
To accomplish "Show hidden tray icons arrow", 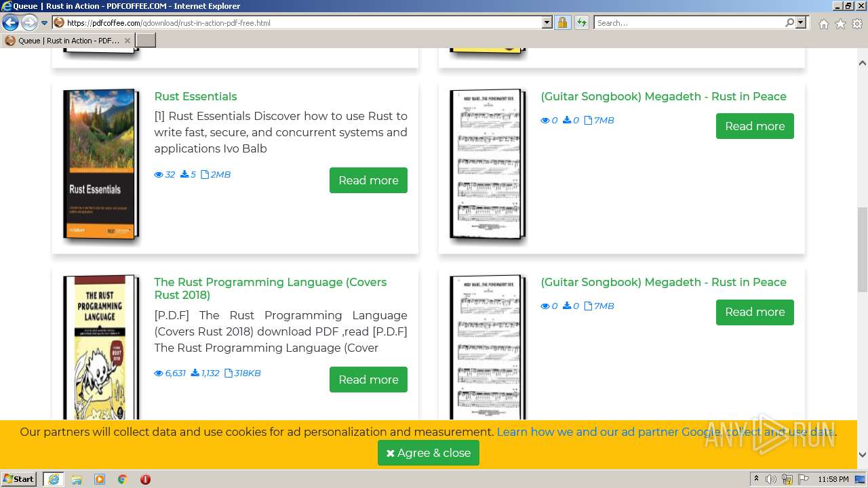I will click(756, 479).
